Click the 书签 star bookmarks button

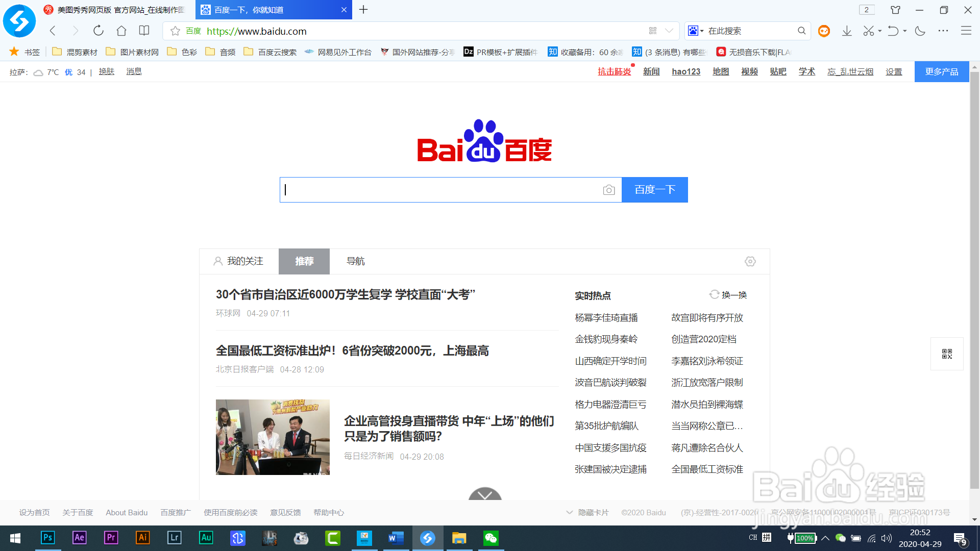24,52
